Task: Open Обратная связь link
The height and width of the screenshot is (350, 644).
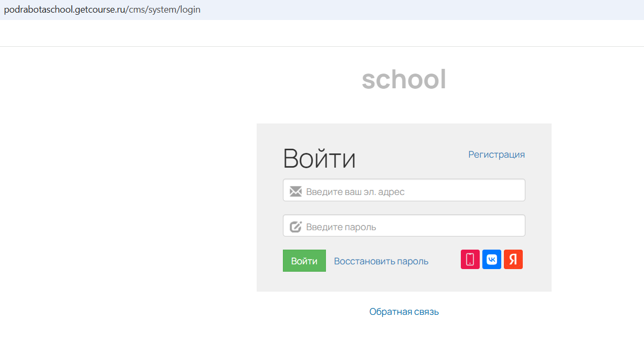Action: click(404, 312)
